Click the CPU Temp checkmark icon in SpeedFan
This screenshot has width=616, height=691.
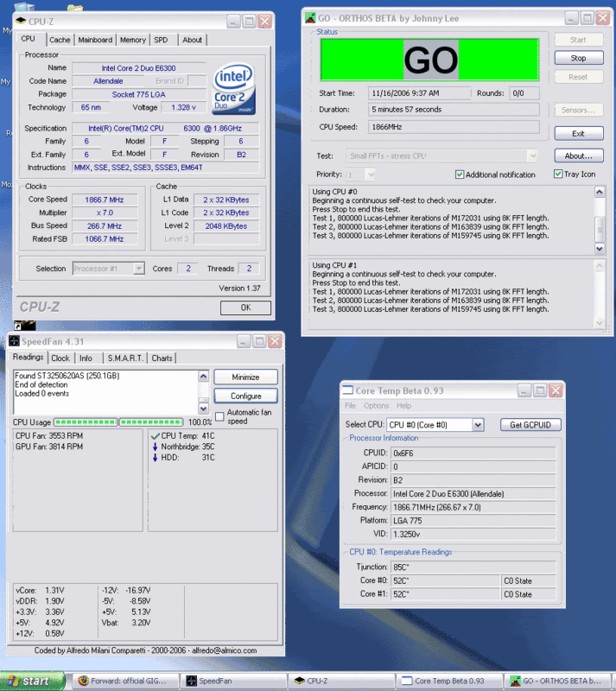pyautogui.click(x=155, y=436)
